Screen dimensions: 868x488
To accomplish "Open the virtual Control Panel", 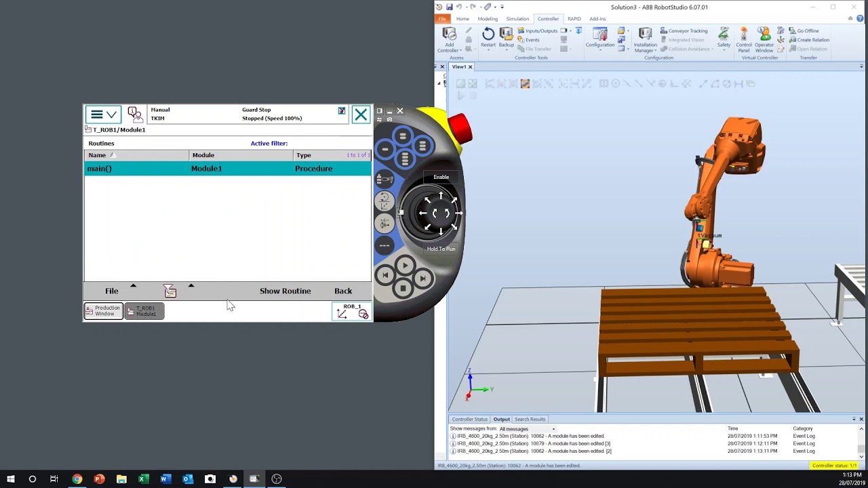I will pos(744,41).
